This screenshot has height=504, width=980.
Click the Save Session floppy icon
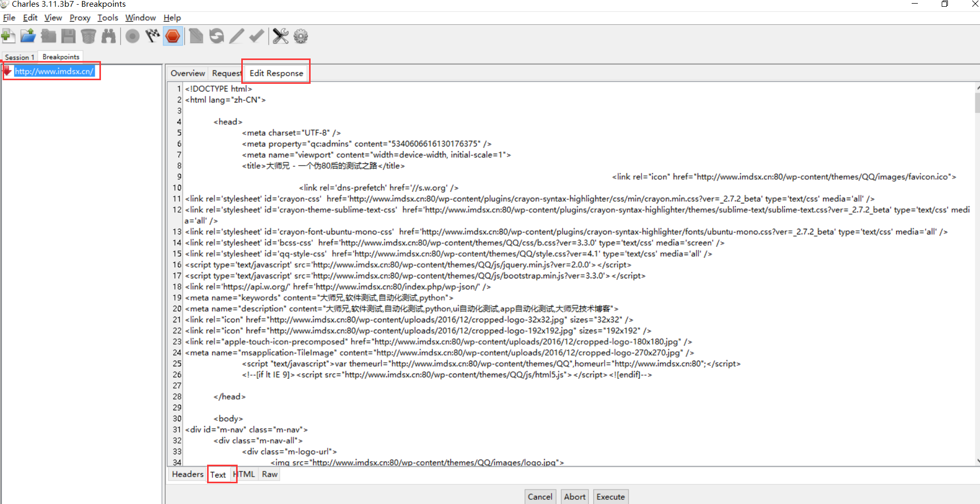(68, 36)
